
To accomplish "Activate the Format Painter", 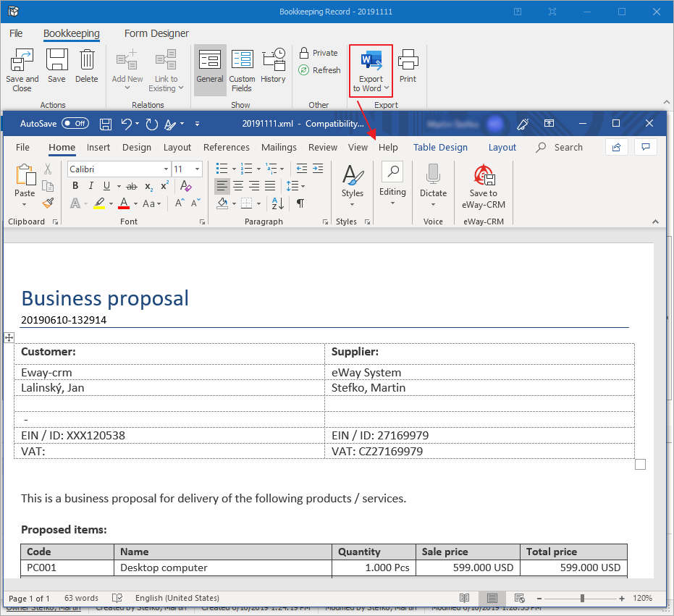I will tap(48, 203).
